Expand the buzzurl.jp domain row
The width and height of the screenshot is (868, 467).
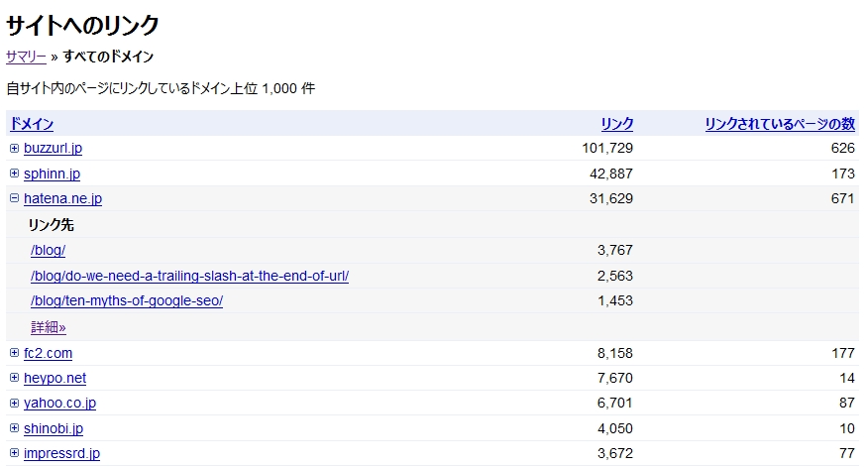(15, 148)
